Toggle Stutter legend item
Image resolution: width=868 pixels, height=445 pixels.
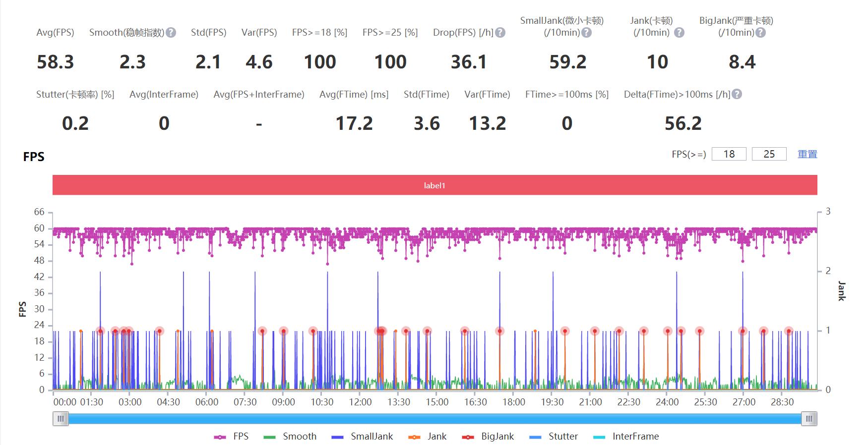click(x=554, y=437)
